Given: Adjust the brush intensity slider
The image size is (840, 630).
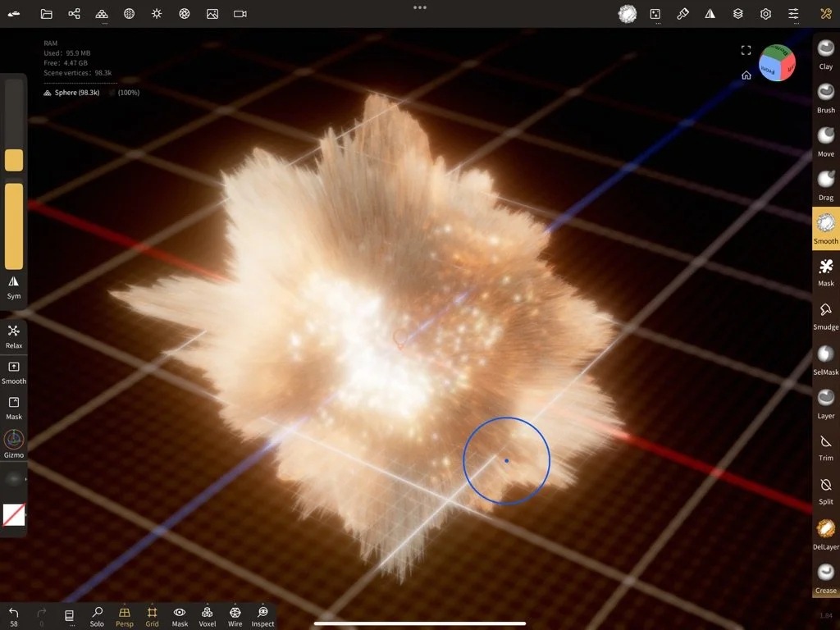Looking at the screenshot, I should (x=14, y=226).
